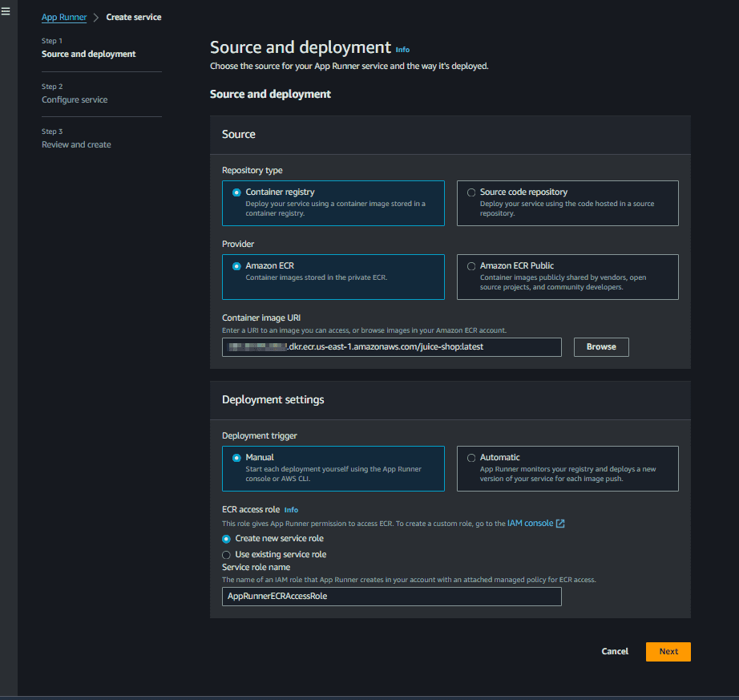
Task: Click the Next button
Action: pos(668,652)
